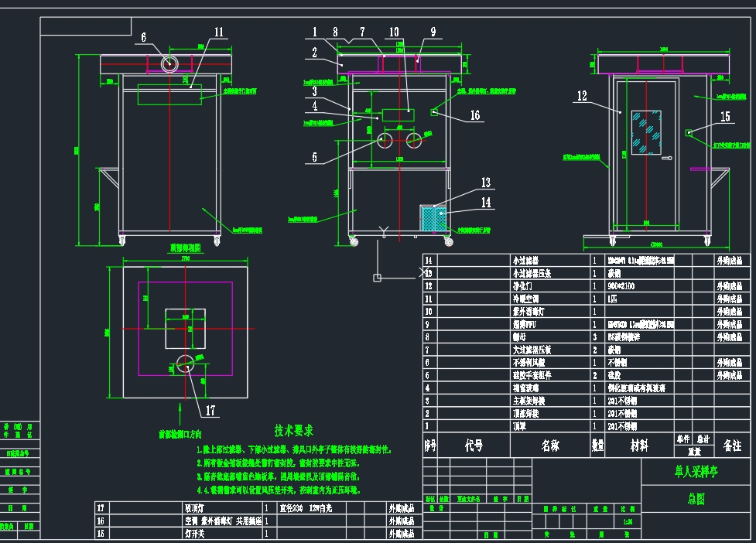Click callout number 14 near the small filter
The width and height of the screenshot is (756, 543).
[486, 203]
